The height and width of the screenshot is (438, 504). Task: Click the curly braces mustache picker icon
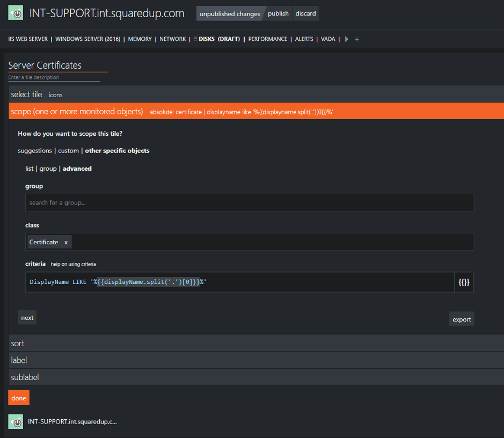pyautogui.click(x=464, y=282)
